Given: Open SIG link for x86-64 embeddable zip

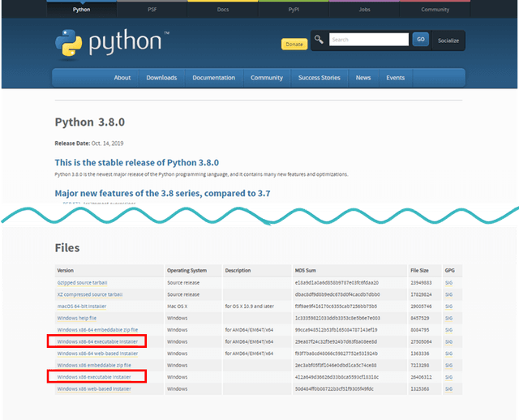Looking at the screenshot, I should pyautogui.click(x=448, y=330).
